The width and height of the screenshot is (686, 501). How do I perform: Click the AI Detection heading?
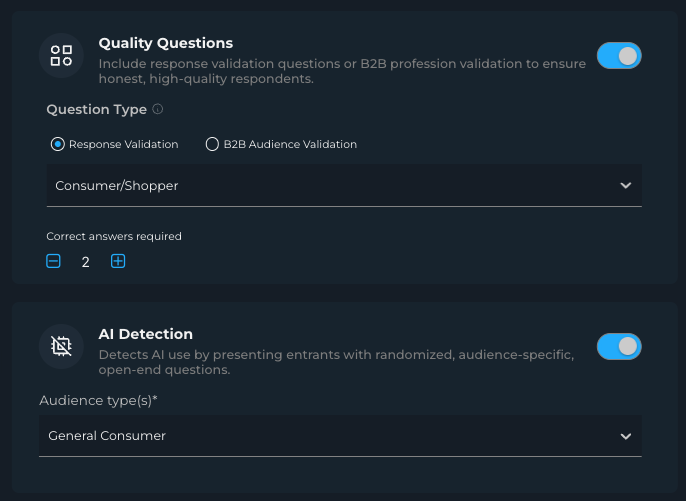click(x=146, y=334)
